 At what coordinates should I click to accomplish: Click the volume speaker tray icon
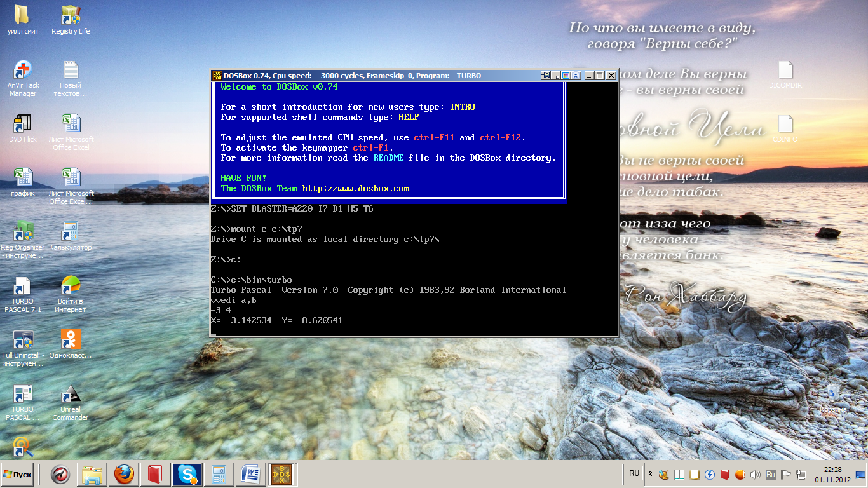pos(756,475)
